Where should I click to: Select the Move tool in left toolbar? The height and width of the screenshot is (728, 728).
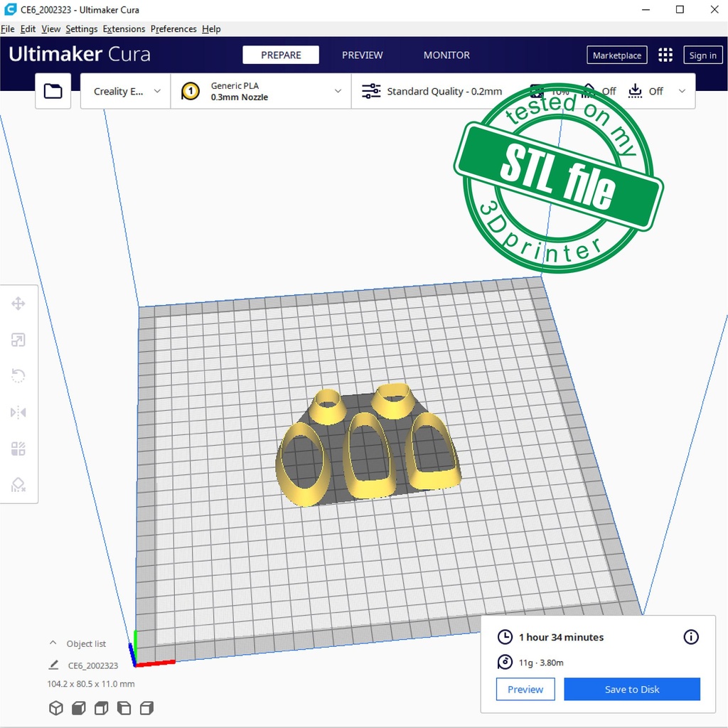point(18,304)
